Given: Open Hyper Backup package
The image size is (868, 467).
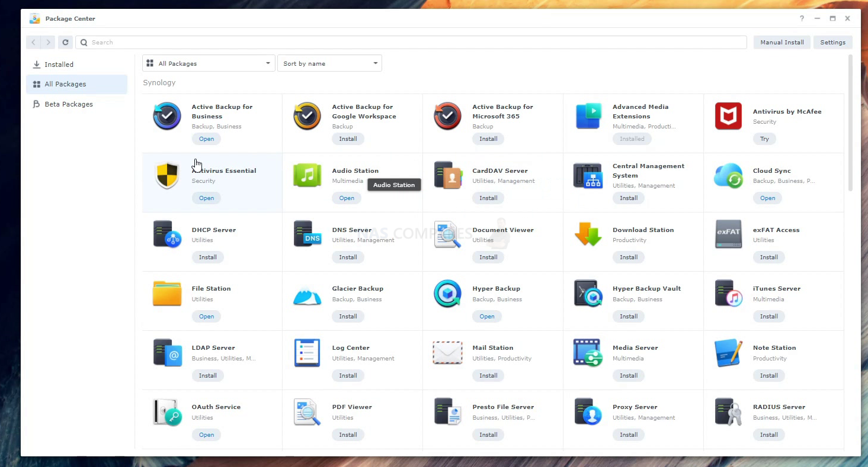Looking at the screenshot, I should [487, 317].
